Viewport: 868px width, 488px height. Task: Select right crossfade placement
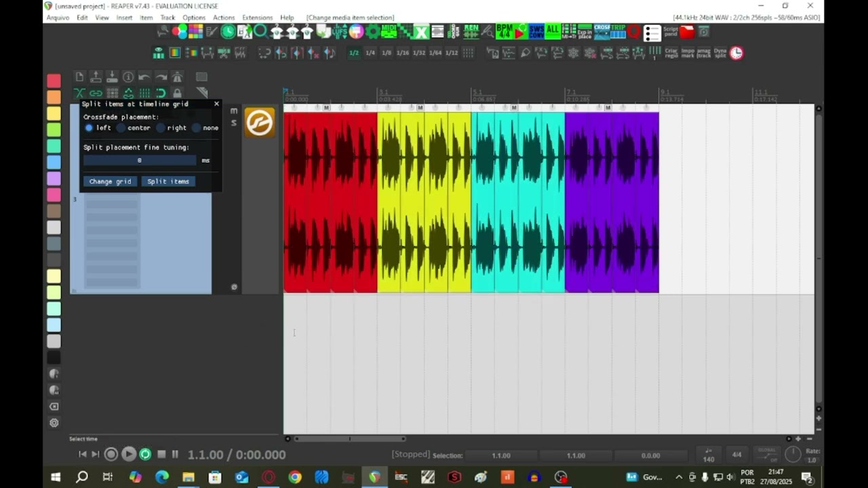161,127
